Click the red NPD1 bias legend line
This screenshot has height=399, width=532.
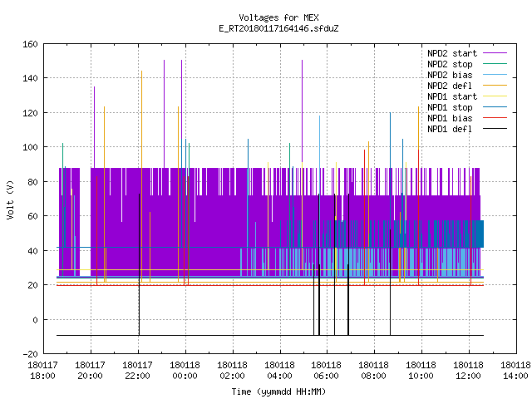click(x=495, y=118)
